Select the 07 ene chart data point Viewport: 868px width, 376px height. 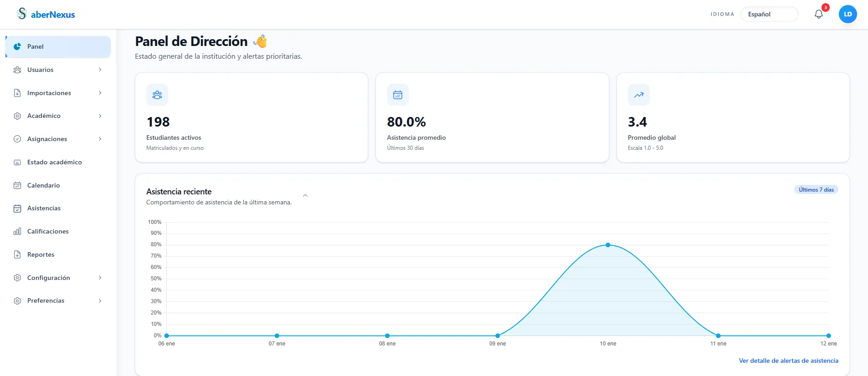click(277, 336)
